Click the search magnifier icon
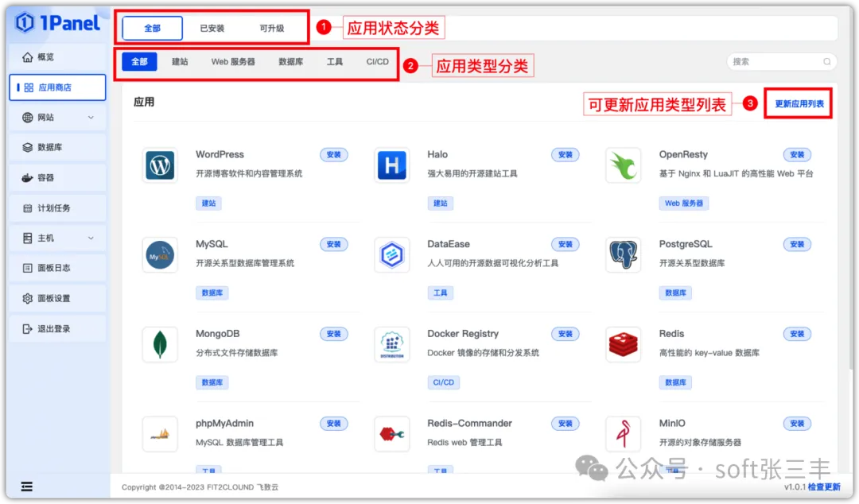 click(x=826, y=62)
